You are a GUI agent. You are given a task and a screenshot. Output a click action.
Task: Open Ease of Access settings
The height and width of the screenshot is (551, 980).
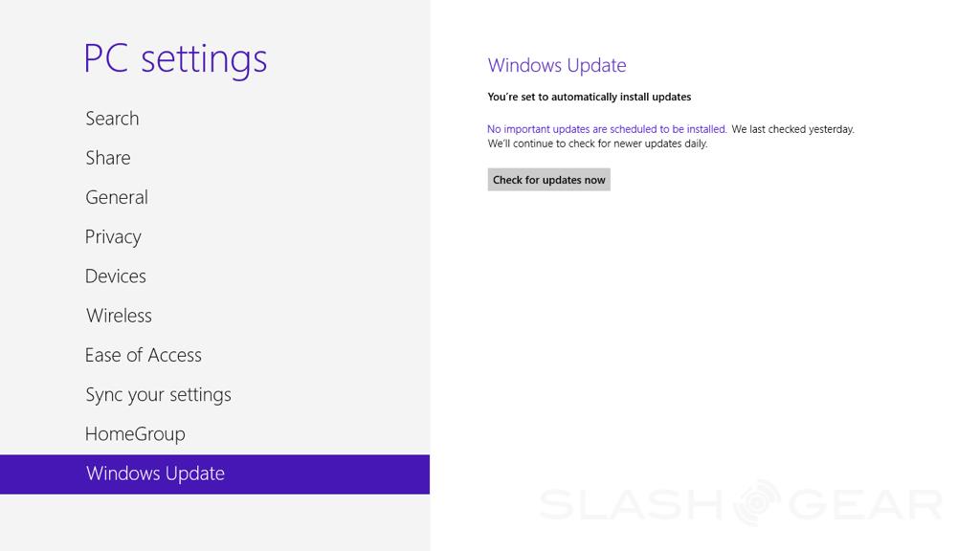[143, 355]
